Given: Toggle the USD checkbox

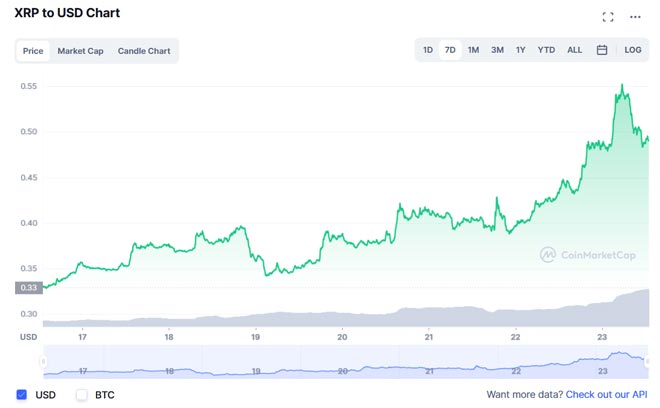Looking at the screenshot, I should tap(22, 395).
